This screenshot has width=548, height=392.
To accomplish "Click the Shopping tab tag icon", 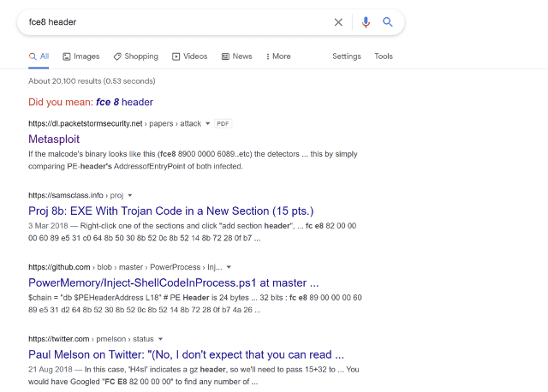I will point(117,56).
